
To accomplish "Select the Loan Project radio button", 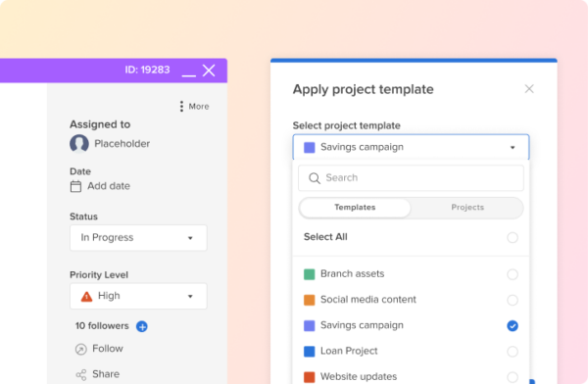I will 513,352.
